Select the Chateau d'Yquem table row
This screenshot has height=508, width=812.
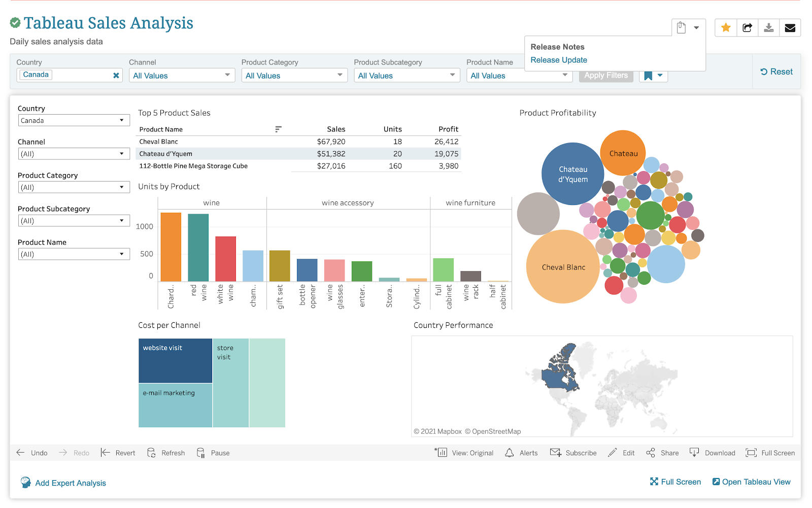click(298, 154)
